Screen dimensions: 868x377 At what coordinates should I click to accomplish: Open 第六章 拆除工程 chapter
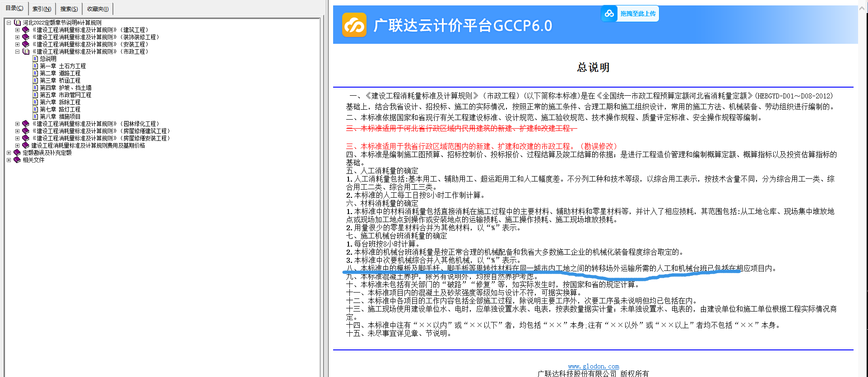coord(60,102)
